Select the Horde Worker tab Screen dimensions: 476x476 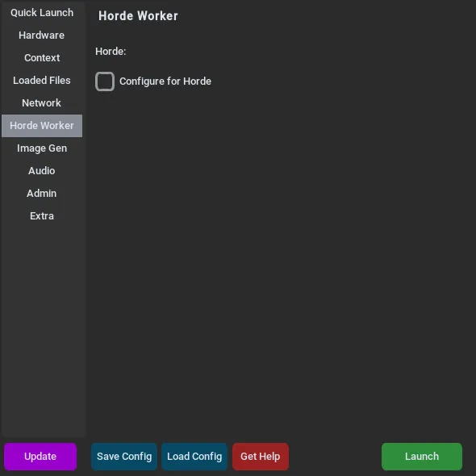coord(42,126)
